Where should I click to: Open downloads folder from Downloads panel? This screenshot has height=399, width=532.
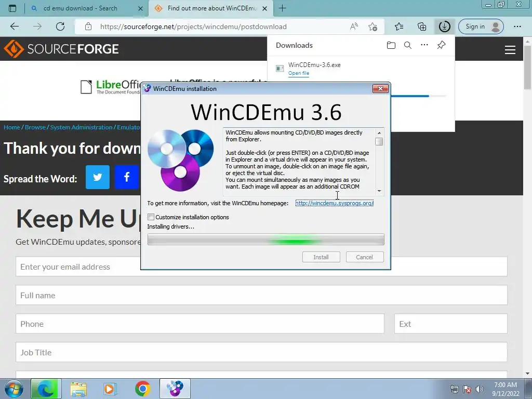[x=391, y=45]
